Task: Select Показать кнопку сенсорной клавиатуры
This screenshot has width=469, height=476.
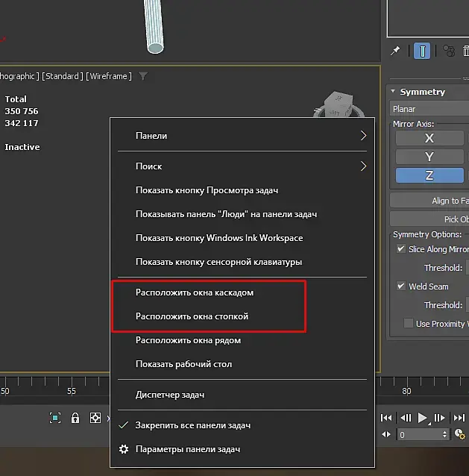Action: [242, 262]
